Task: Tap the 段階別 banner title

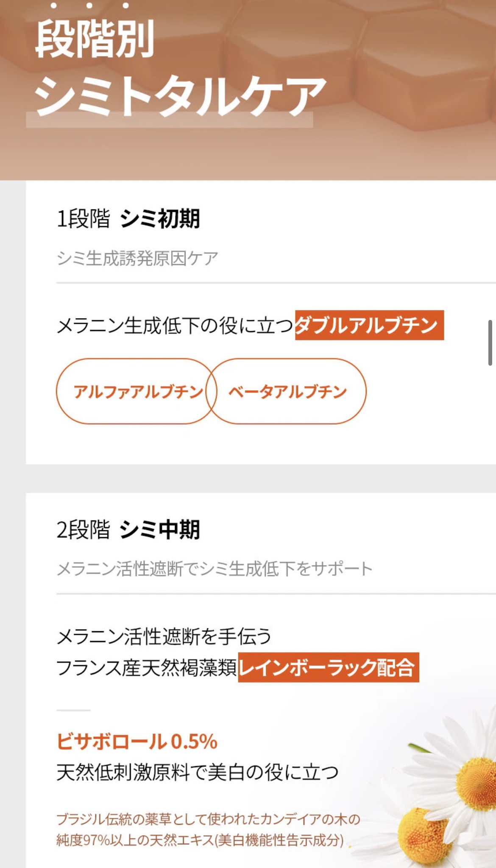Action: pyautogui.click(x=95, y=39)
